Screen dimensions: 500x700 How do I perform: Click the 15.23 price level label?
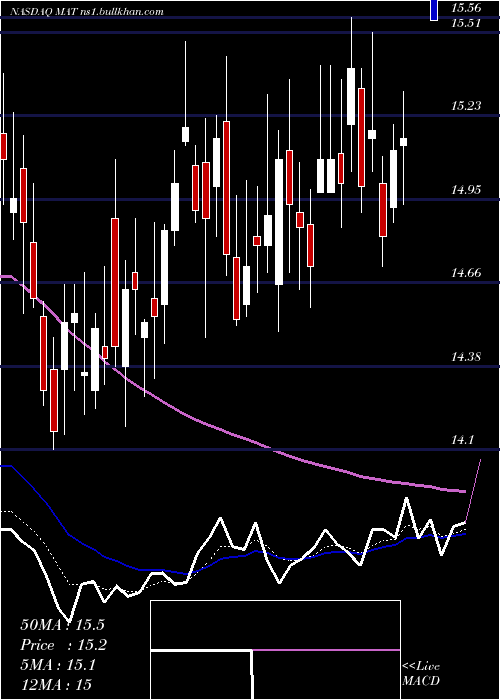pyautogui.click(x=466, y=106)
